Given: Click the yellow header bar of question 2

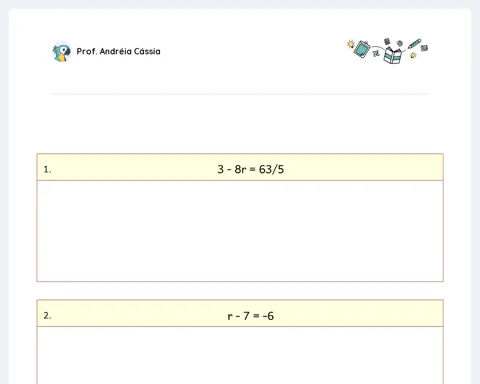Looking at the screenshot, I should pyautogui.click(x=240, y=313).
